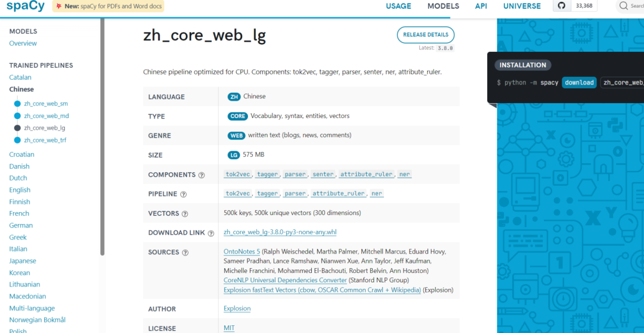Click the download option in installation command
This screenshot has width=644, height=333.
click(x=579, y=82)
